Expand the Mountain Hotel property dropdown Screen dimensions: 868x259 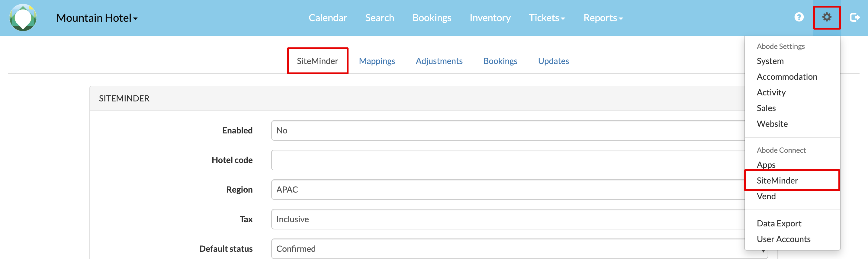click(97, 18)
